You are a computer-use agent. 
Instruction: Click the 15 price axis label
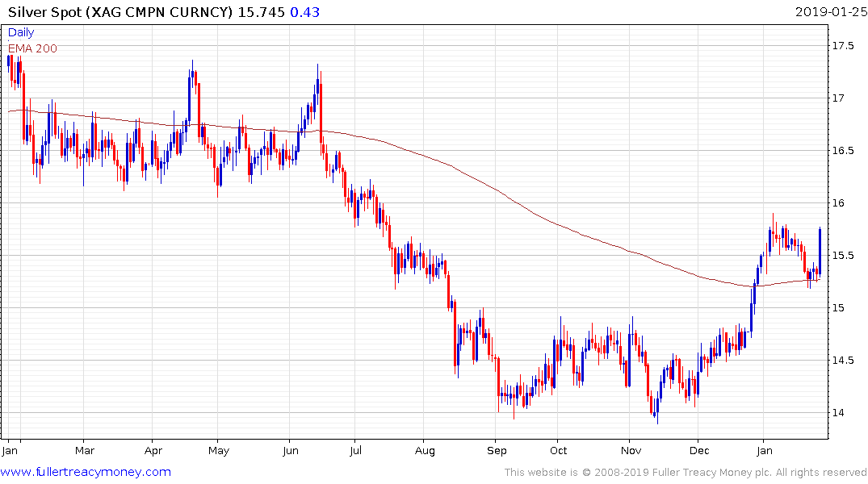coord(838,308)
